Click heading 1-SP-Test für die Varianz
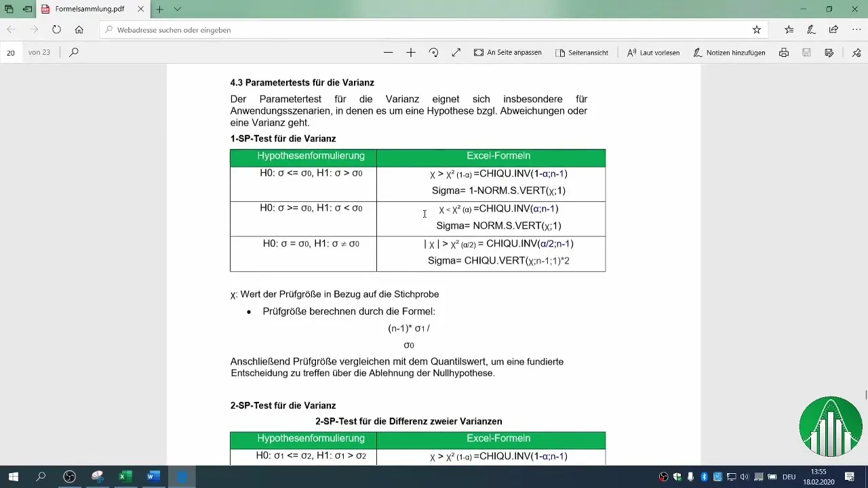The height and width of the screenshot is (488, 868). [x=283, y=138]
